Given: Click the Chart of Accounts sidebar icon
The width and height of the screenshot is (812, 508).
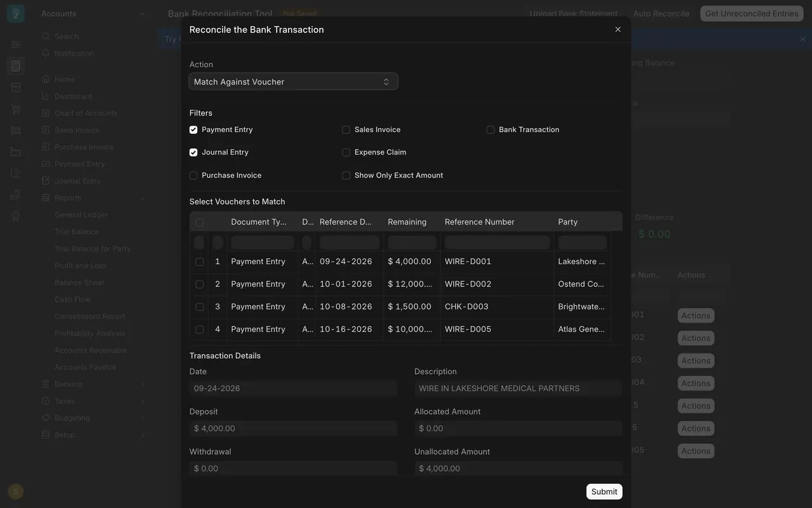Looking at the screenshot, I should click(x=46, y=113).
